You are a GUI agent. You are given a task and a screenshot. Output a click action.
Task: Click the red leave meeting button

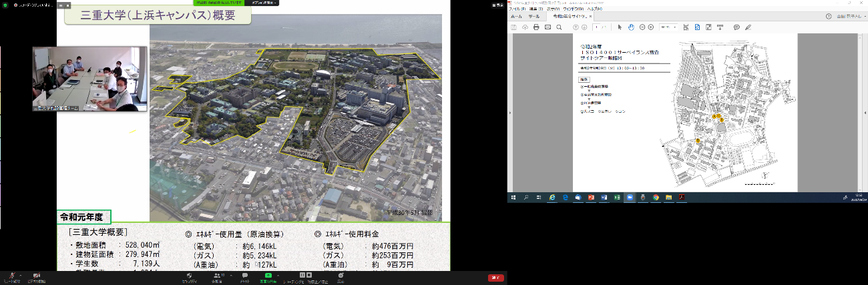tap(496, 278)
